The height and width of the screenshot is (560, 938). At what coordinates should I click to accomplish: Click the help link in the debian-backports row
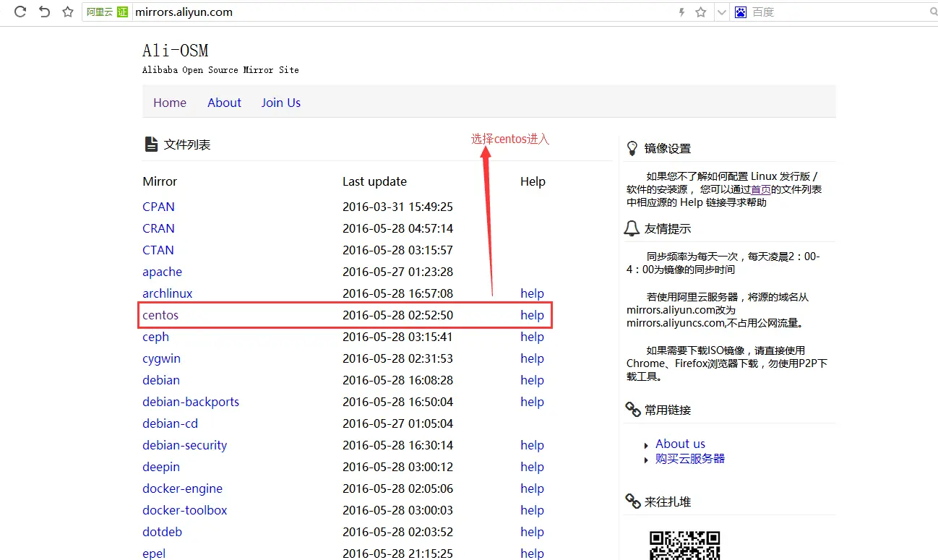pos(532,402)
